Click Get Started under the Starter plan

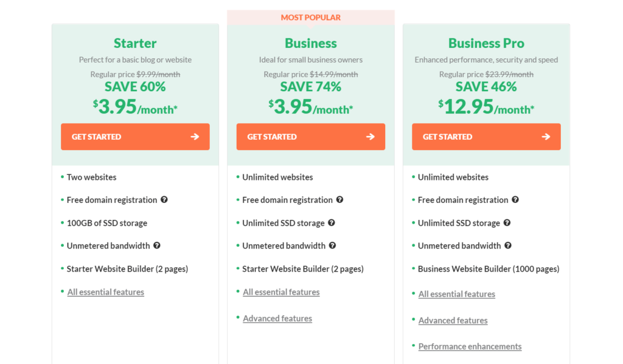[x=135, y=137]
